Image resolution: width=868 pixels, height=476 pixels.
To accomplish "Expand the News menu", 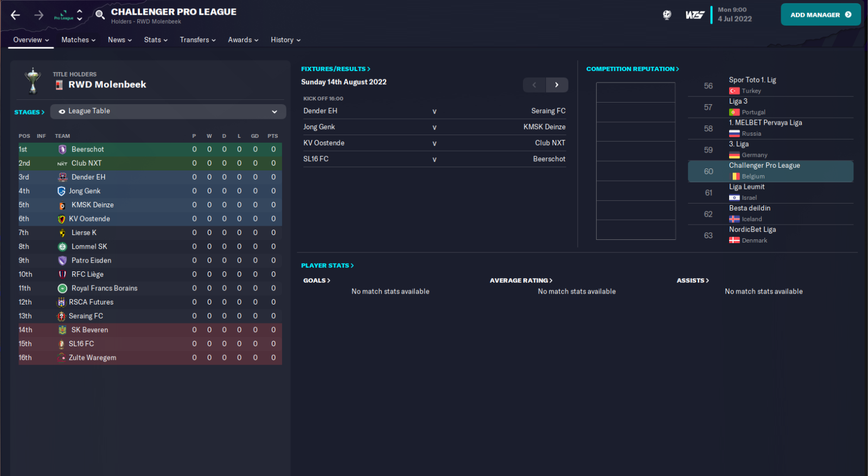I will pos(120,40).
